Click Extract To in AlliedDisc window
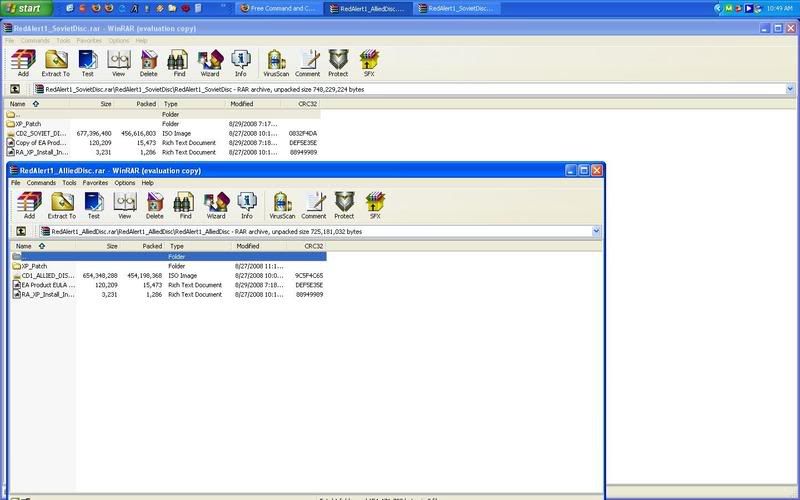This screenshot has width=800, height=500. tap(62, 206)
